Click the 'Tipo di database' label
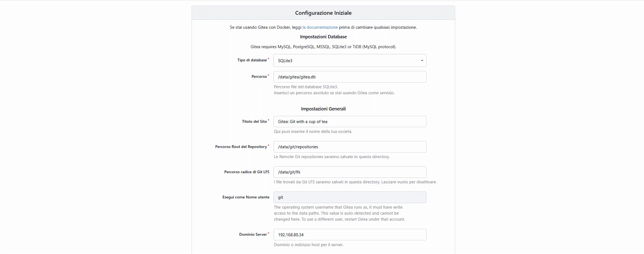The image size is (644, 254). click(x=252, y=60)
